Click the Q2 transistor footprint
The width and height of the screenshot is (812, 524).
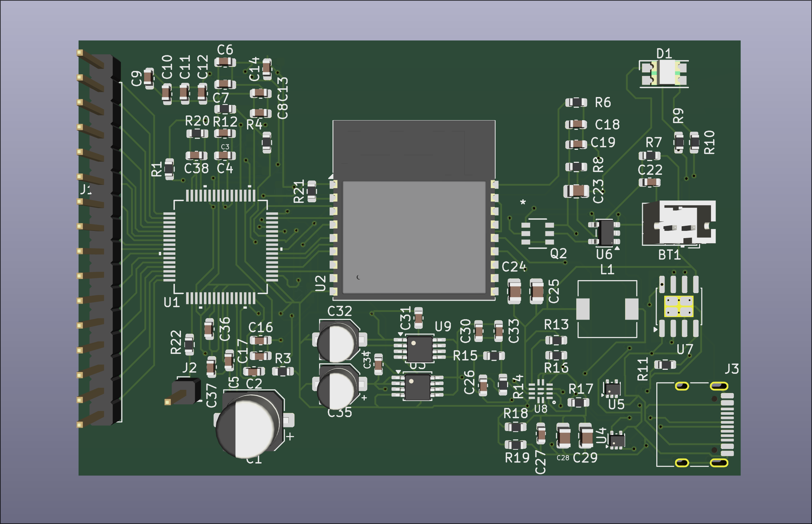click(x=537, y=233)
